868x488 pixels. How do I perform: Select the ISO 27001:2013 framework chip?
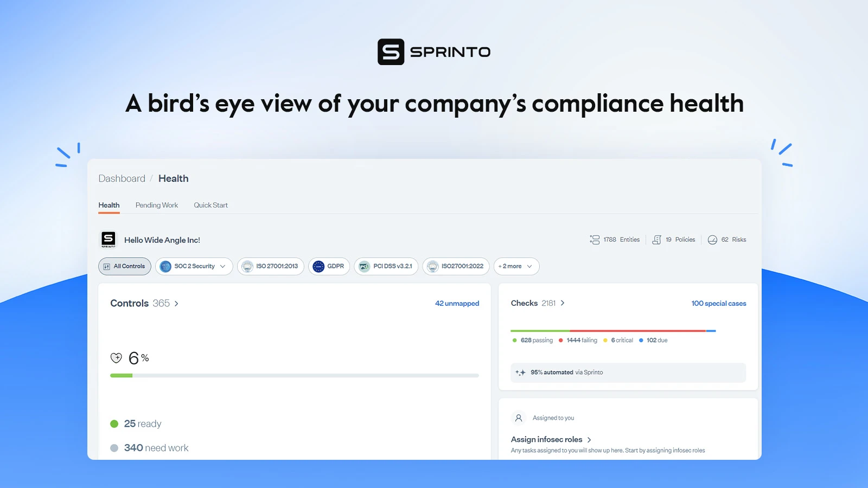point(271,266)
